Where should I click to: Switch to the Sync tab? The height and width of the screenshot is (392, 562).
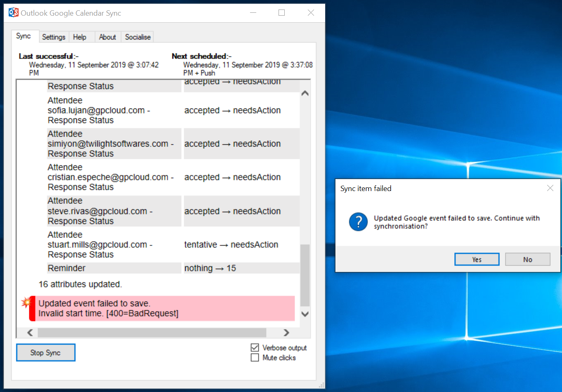pyautogui.click(x=24, y=36)
